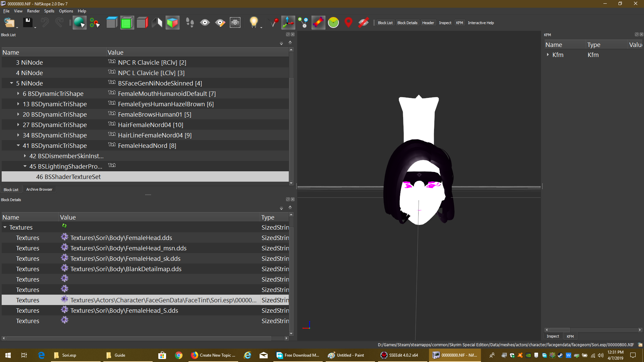Toggle the Select Vertices tool
The width and height of the screenshot is (644, 362).
pos(95,23)
